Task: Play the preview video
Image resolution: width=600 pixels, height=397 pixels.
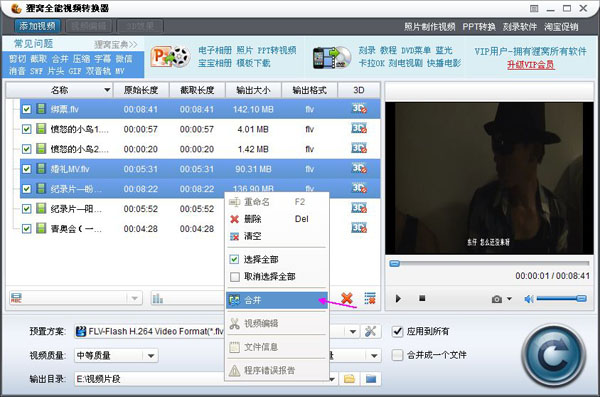Action: point(398,298)
